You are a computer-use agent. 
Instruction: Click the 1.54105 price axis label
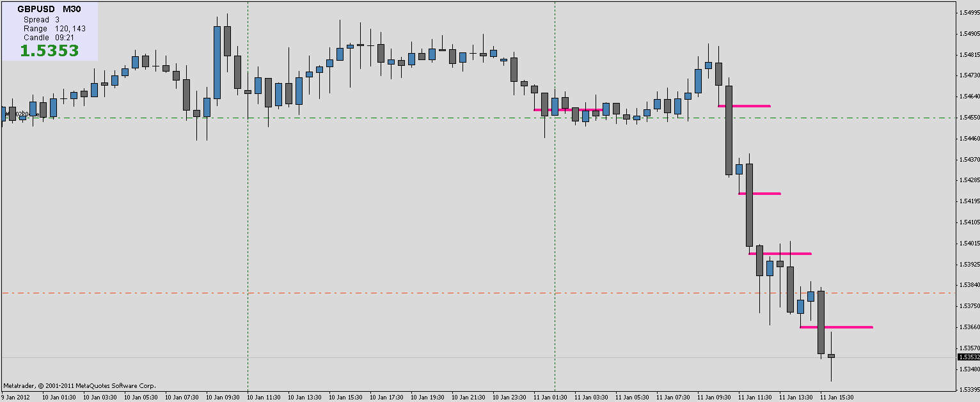coord(968,222)
